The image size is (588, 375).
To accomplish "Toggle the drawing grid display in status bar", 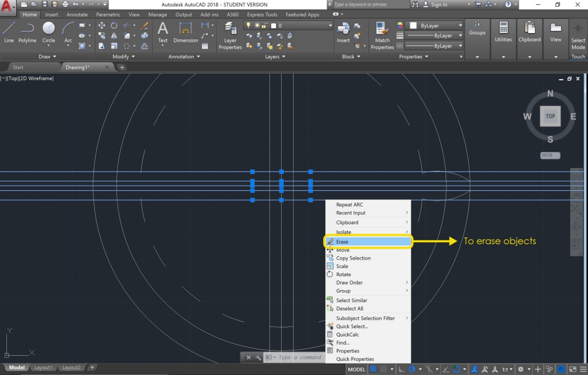I will (x=373, y=369).
